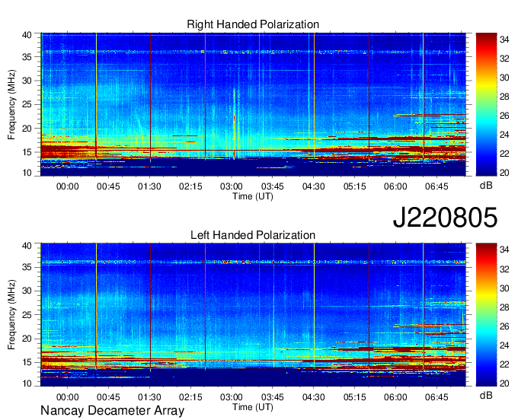Click the 06:45 time tick of Left Handed plot
This screenshot has width=518, height=420.
[x=436, y=397]
